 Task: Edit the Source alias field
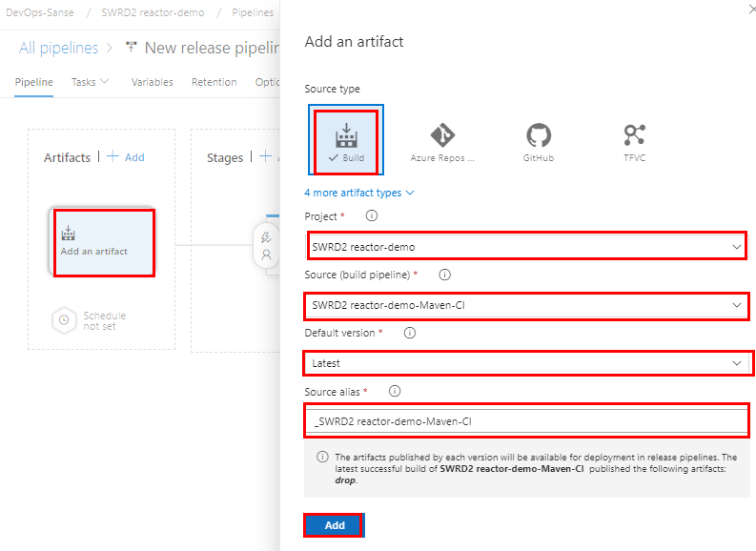(x=526, y=421)
